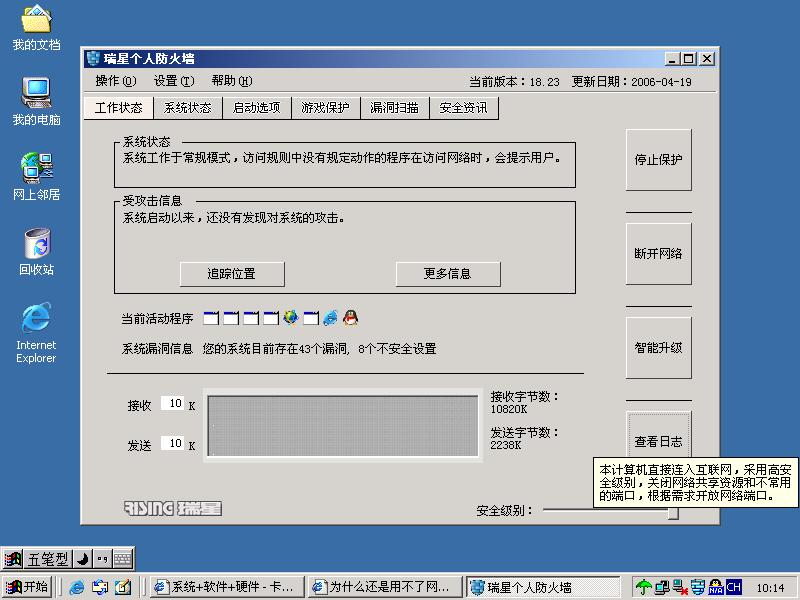Screen dimensions: 800x600
Task: Click the text 您的系统目前存在43个漏洞
Action: (276, 349)
